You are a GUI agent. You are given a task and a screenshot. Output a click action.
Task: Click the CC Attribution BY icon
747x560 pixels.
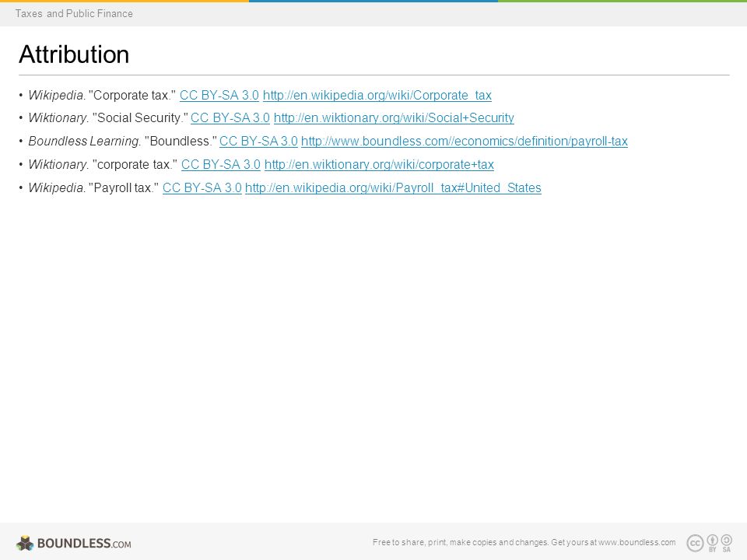(x=712, y=543)
